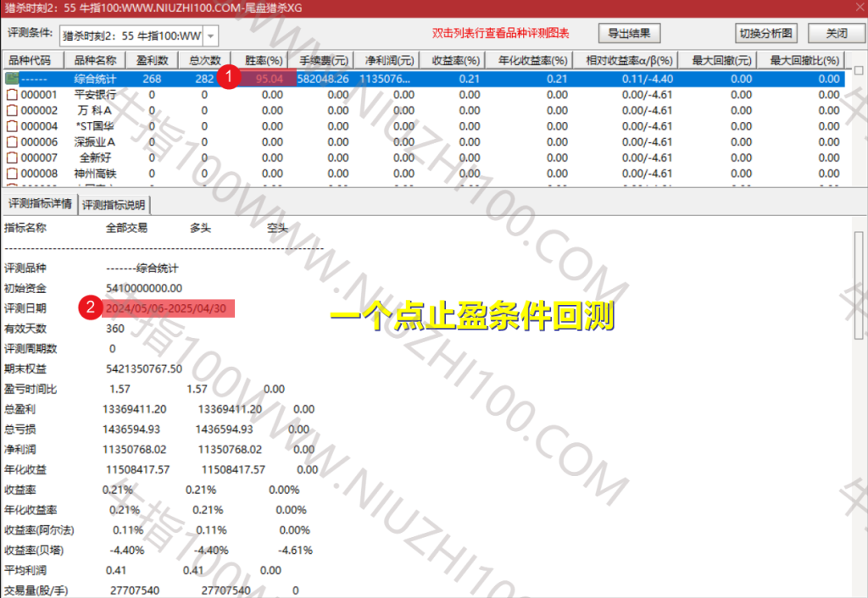Click the icon for stock 000008
The width and height of the screenshot is (868, 598).
coord(12,174)
